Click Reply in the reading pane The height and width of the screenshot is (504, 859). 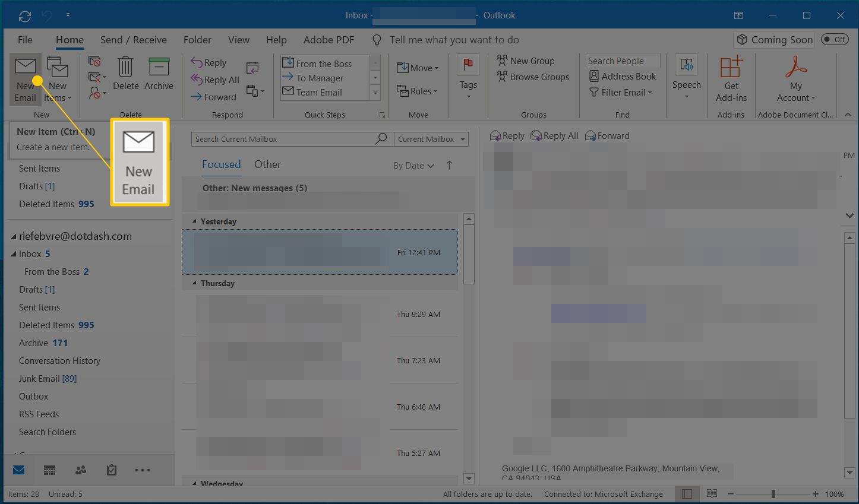(x=507, y=136)
